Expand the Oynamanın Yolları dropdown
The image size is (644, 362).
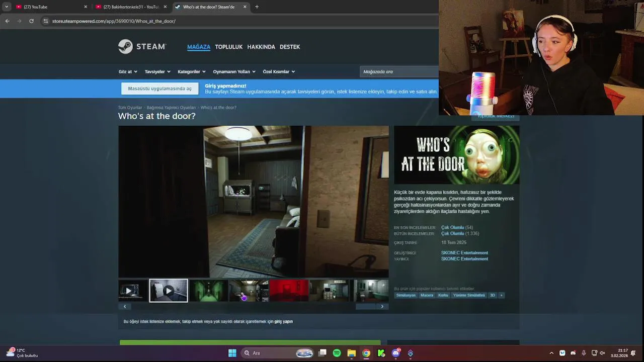pyautogui.click(x=234, y=71)
